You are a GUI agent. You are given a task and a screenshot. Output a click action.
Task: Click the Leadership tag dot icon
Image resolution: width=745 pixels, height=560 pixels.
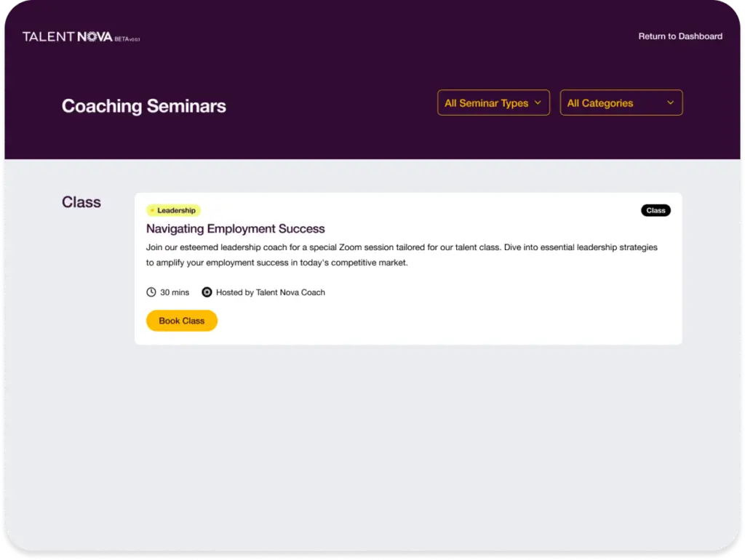pyautogui.click(x=152, y=210)
